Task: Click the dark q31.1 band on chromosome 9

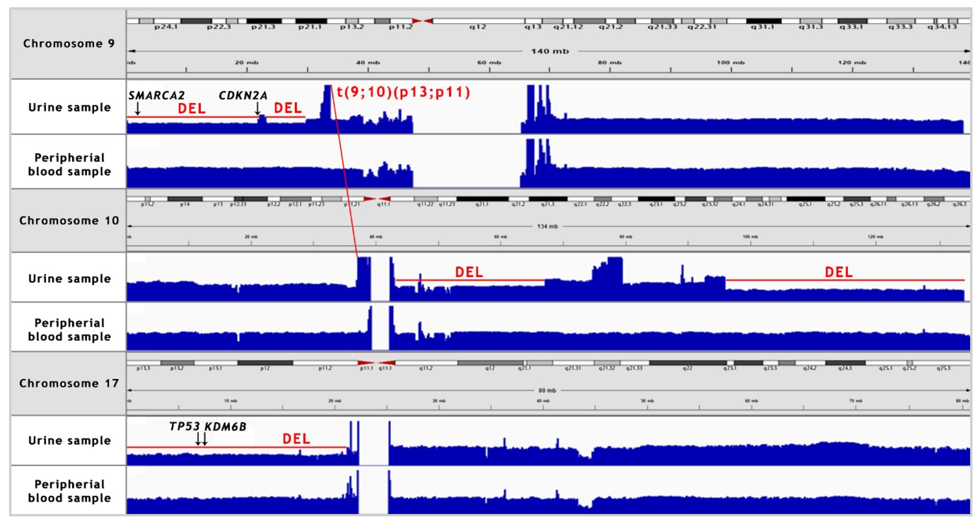Action: click(x=764, y=21)
